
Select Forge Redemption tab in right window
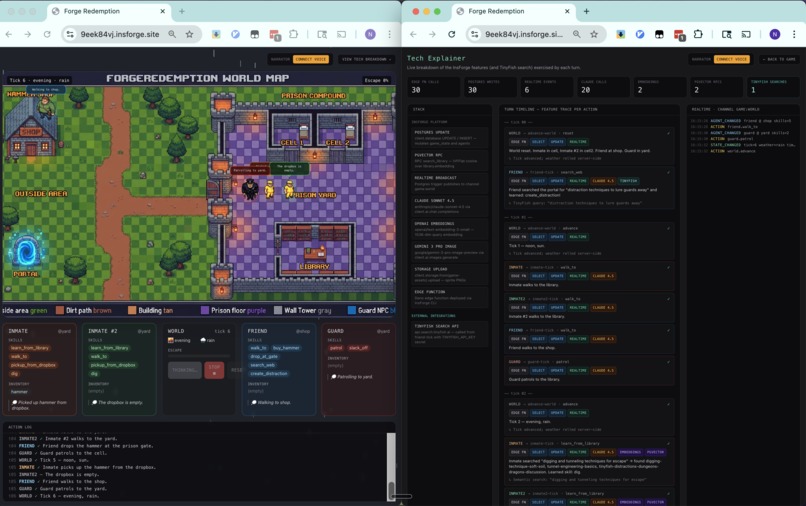[x=513, y=11]
